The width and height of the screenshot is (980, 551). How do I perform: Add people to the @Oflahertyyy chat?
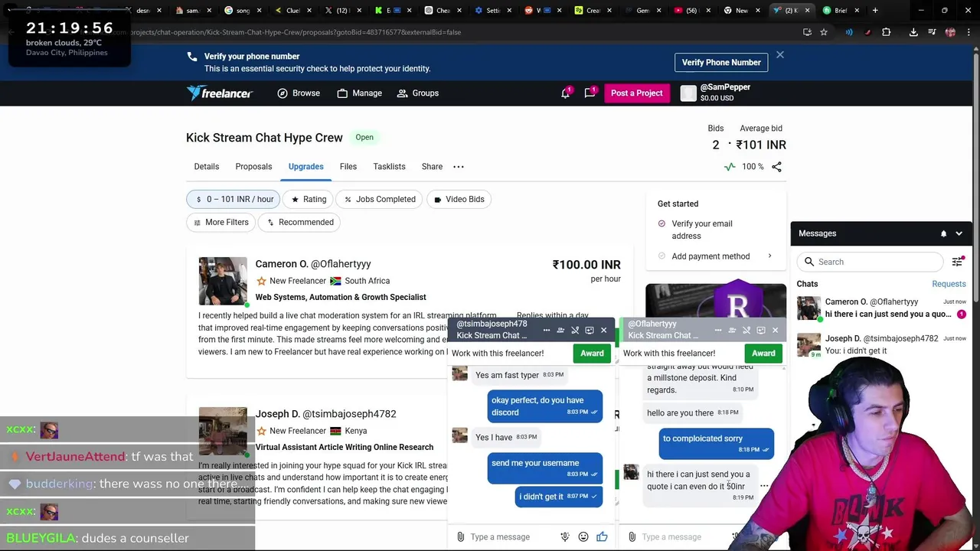(x=732, y=330)
